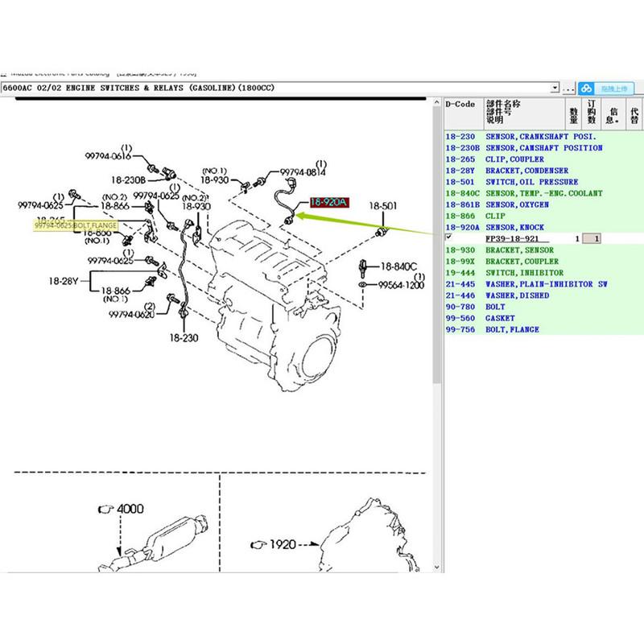Click the ellipsis browse button
Screen dimensions: 644x644
[x=568, y=88]
